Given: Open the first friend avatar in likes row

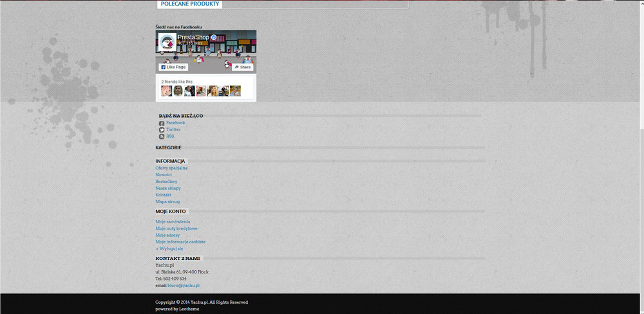Looking at the screenshot, I should point(166,91).
